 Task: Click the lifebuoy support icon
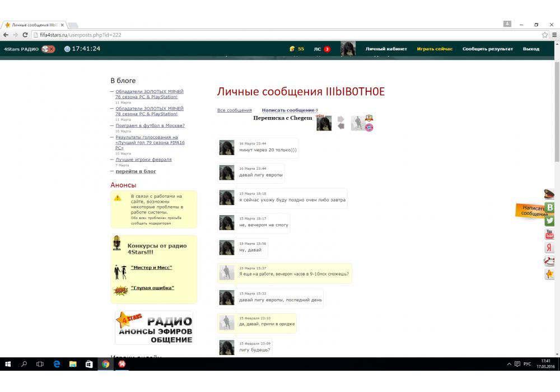(550, 261)
